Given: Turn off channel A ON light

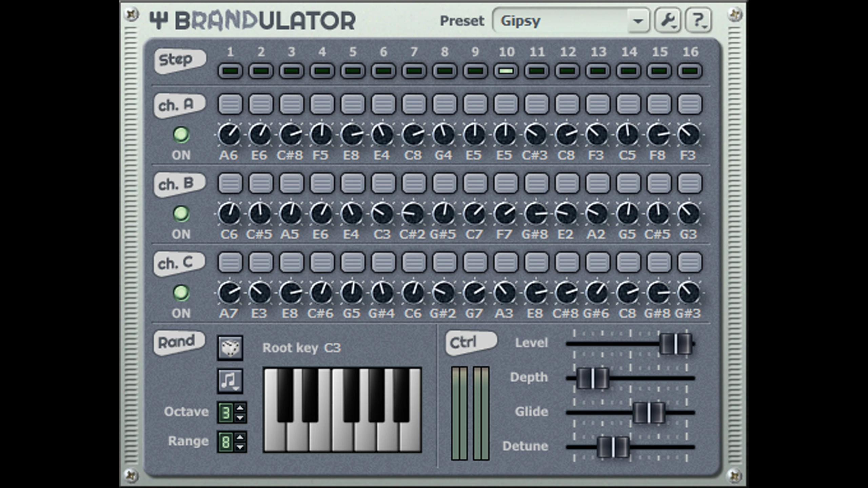Looking at the screenshot, I should pyautogui.click(x=181, y=135).
